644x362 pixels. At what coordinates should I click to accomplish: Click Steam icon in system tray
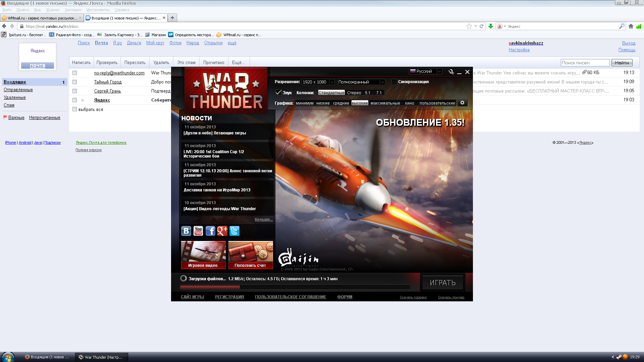[619, 357]
